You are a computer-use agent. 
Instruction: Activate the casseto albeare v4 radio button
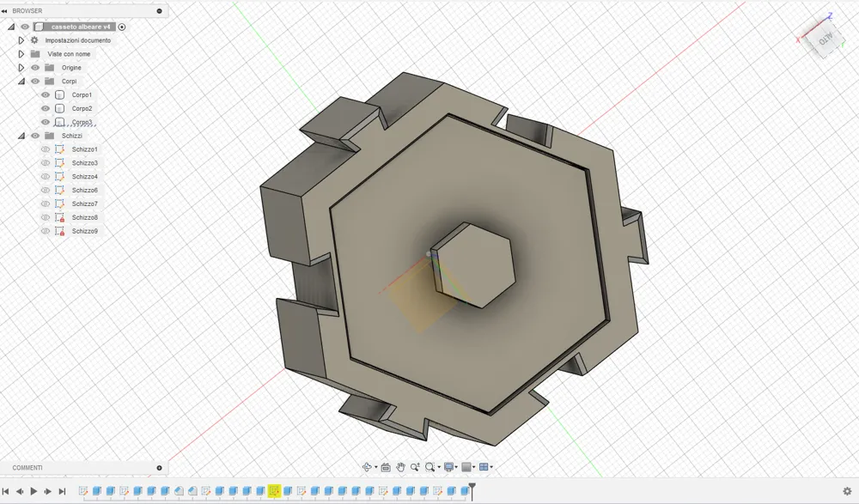pos(122,27)
